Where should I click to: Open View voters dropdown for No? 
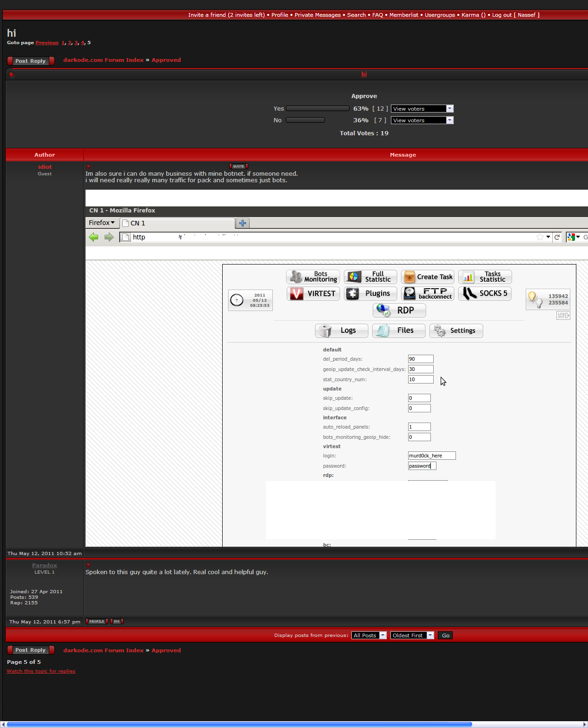point(422,120)
